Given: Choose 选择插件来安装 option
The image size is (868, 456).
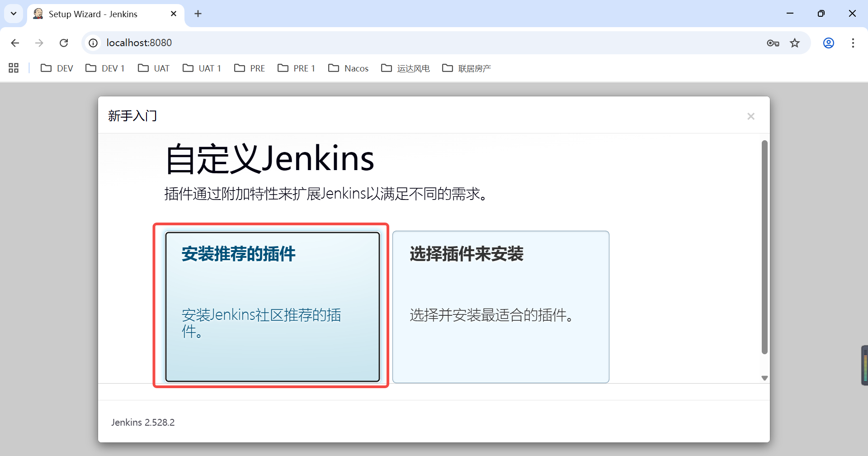Looking at the screenshot, I should pyautogui.click(x=501, y=307).
